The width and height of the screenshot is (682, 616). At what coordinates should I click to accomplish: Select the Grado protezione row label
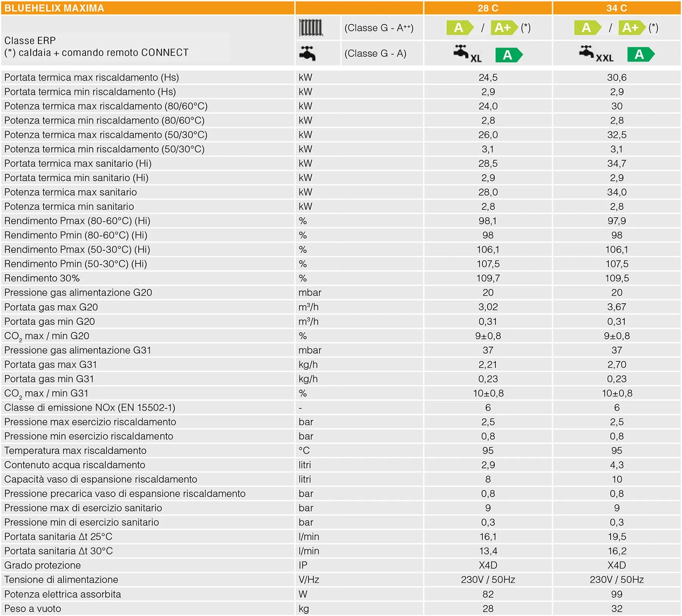tap(42, 565)
